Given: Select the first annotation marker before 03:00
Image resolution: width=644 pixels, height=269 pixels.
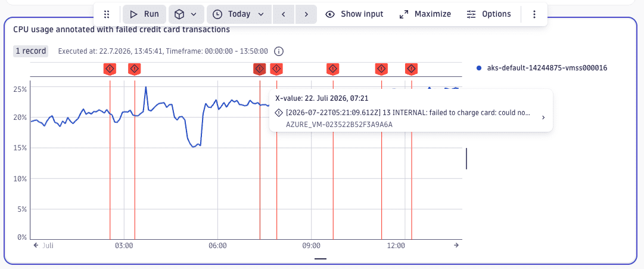Looking at the screenshot, I should tap(110, 69).
